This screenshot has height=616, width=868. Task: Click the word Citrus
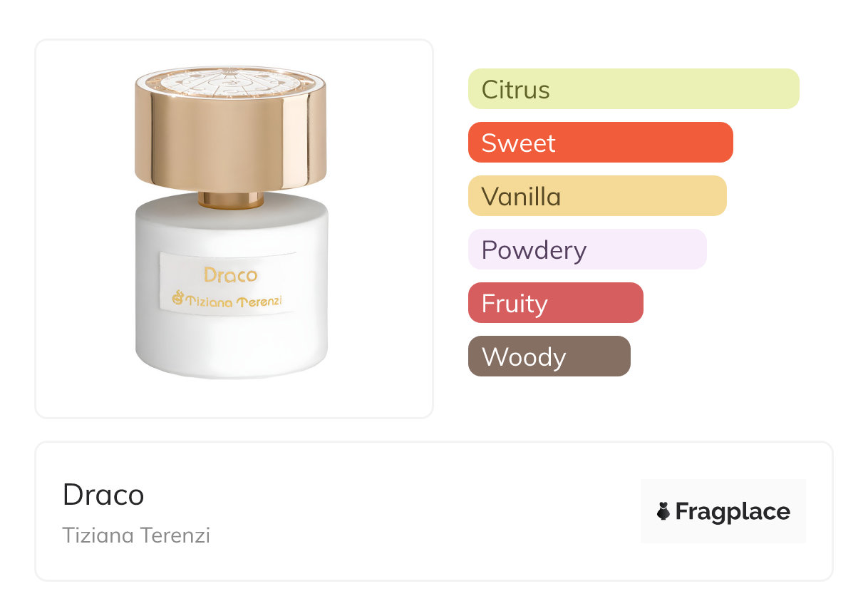(516, 90)
